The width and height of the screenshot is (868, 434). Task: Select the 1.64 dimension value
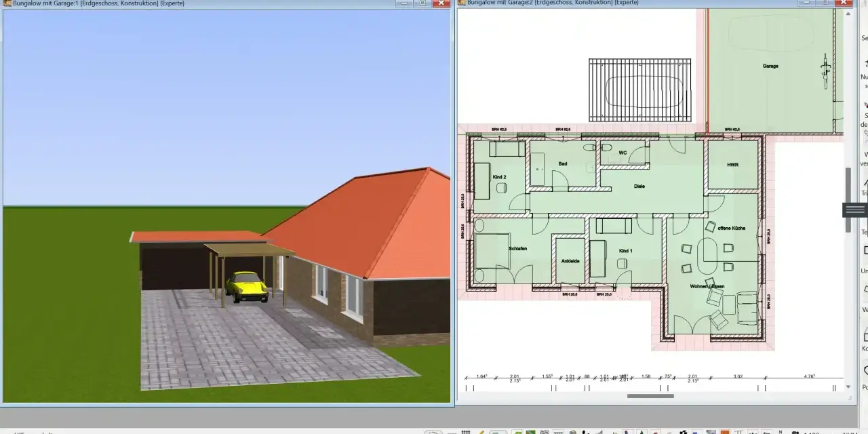tap(482, 376)
